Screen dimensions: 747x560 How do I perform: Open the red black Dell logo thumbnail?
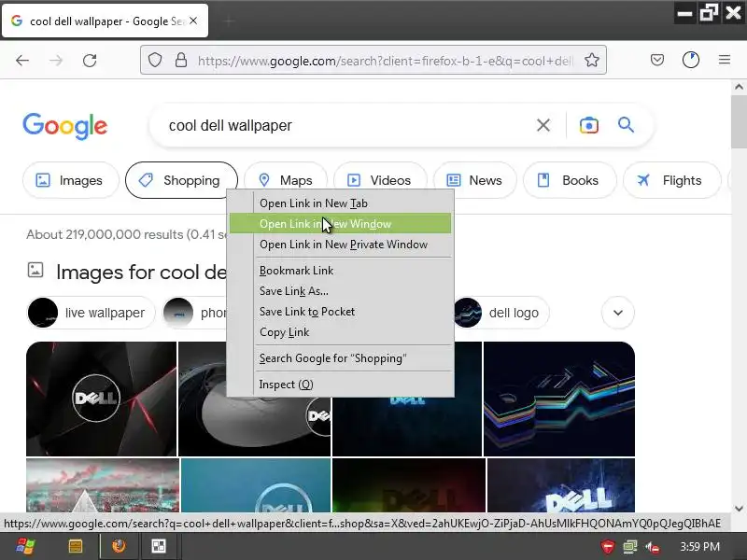pyautogui.click(x=101, y=399)
